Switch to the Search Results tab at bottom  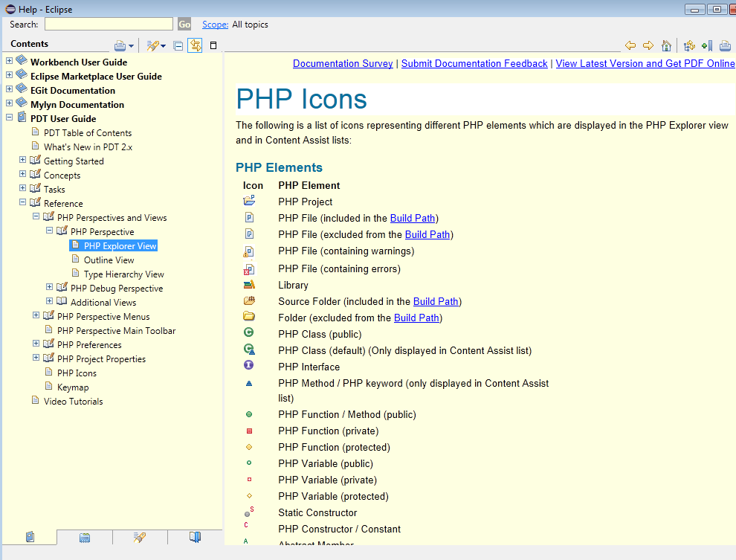pyautogui.click(x=140, y=537)
